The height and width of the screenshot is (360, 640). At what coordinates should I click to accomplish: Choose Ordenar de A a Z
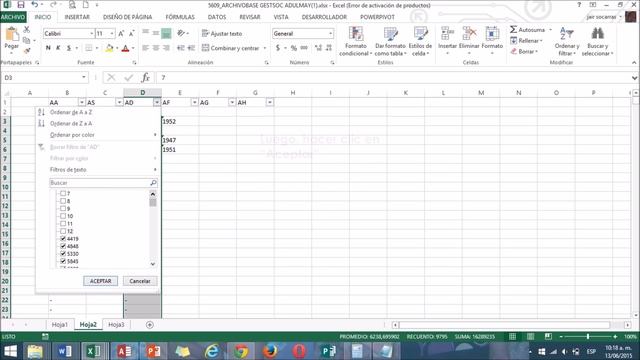click(x=71, y=112)
